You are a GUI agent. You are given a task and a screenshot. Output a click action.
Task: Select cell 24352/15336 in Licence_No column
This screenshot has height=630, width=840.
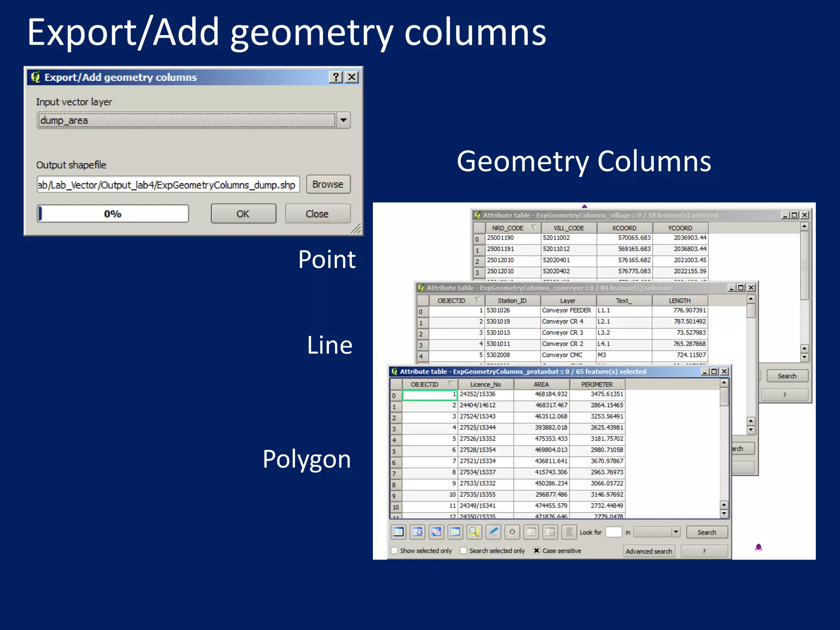(486, 394)
